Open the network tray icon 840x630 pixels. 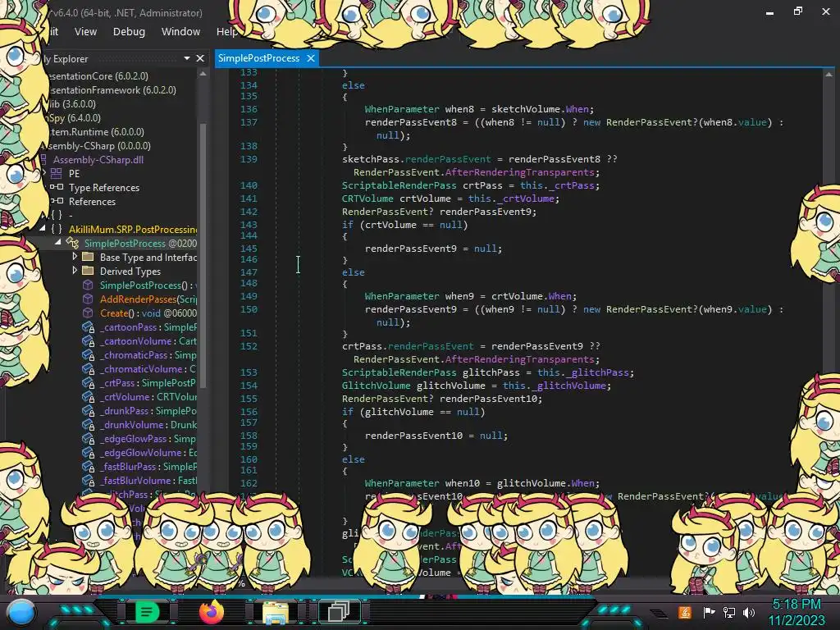[728, 612]
